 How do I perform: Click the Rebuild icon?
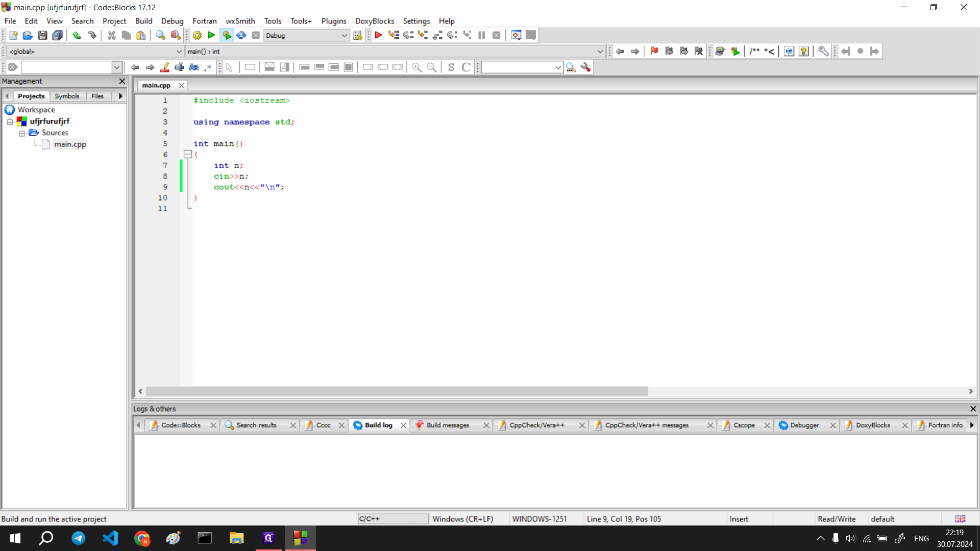241,35
